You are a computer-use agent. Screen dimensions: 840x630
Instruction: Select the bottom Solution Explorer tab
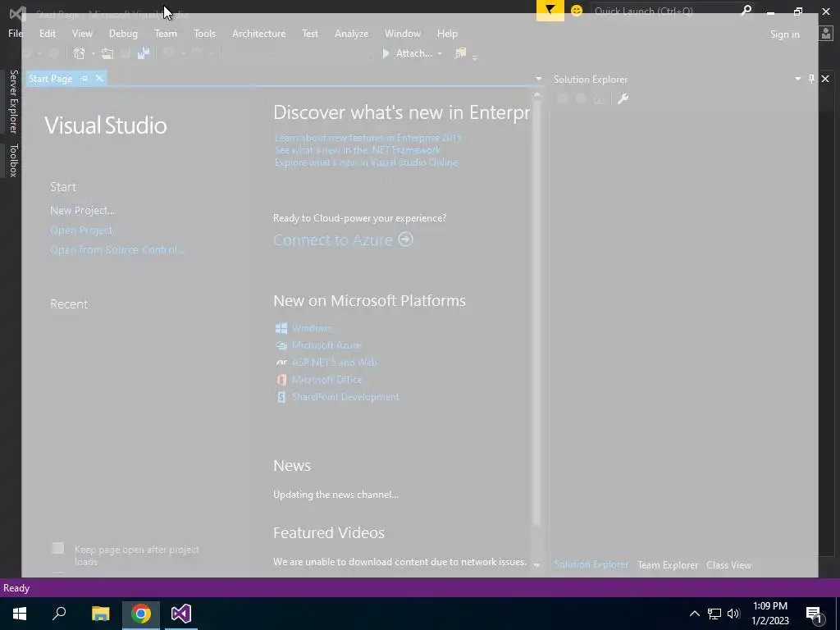coord(591,564)
